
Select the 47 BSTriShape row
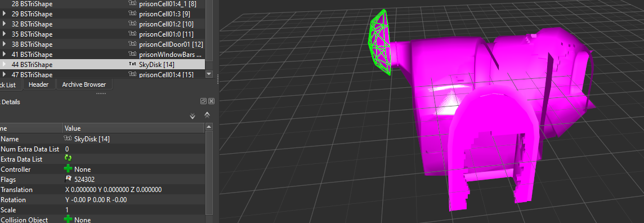[102, 74]
